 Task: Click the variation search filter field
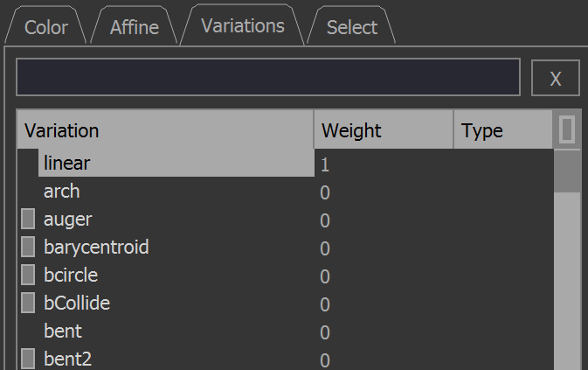pos(268,77)
